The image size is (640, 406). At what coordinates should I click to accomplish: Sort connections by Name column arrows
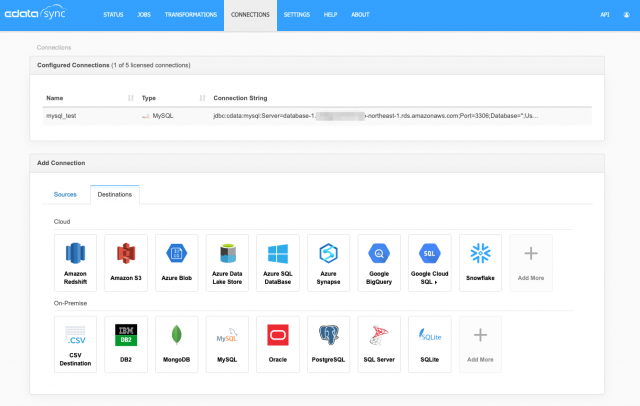[131, 98]
